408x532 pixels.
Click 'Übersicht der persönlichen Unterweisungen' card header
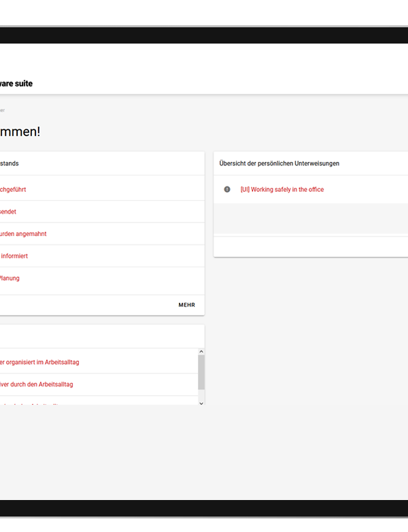(279, 163)
